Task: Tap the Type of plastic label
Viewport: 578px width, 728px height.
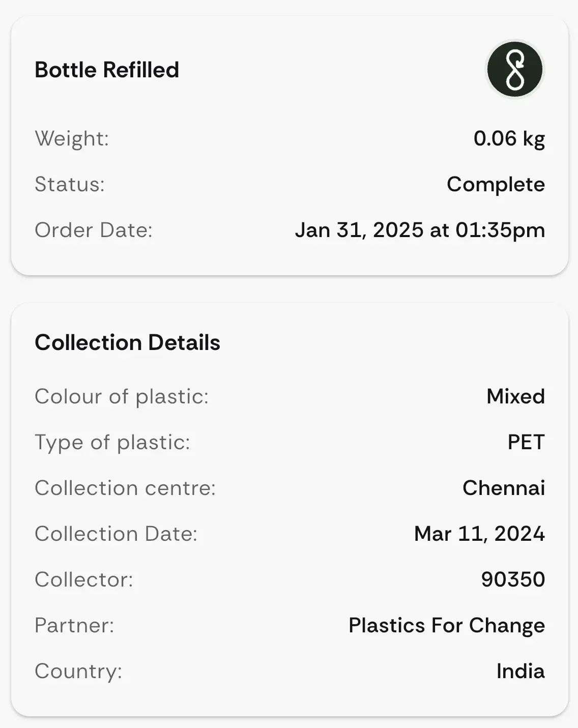Action: [112, 442]
